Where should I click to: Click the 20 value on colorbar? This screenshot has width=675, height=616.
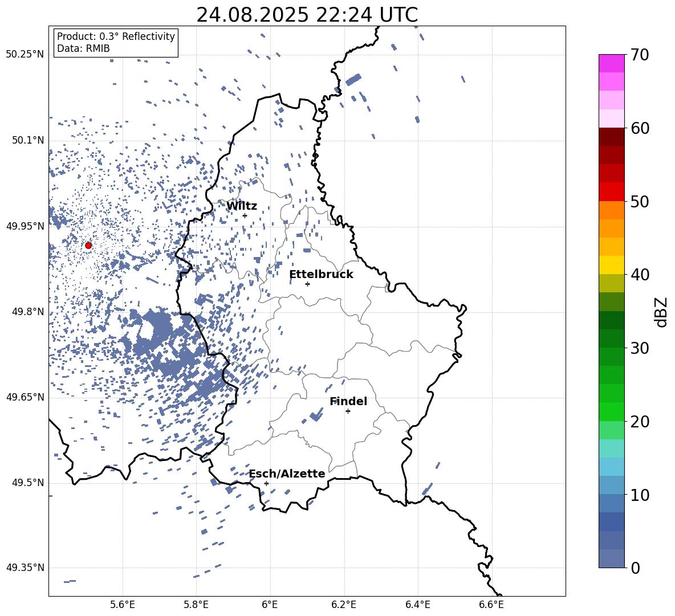click(639, 422)
